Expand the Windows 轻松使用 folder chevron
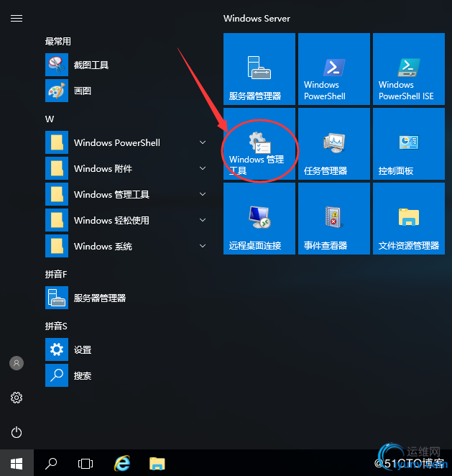 203,220
